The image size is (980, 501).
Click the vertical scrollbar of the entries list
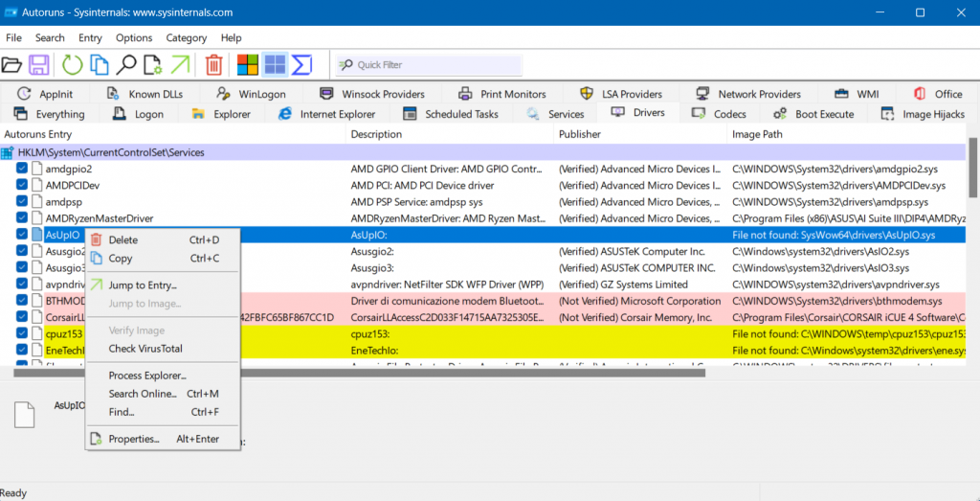(x=973, y=166)
